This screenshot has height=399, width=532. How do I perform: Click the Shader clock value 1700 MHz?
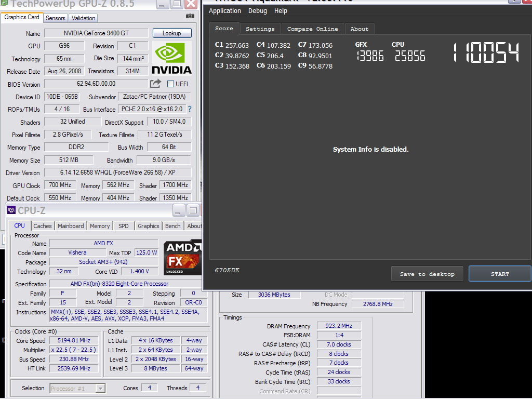click(x=176, y=185)
